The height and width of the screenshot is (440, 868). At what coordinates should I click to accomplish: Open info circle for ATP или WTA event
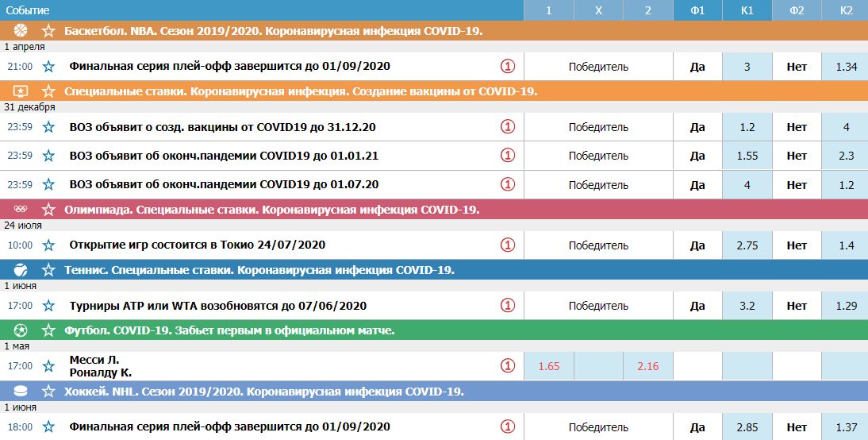[508, 305]
